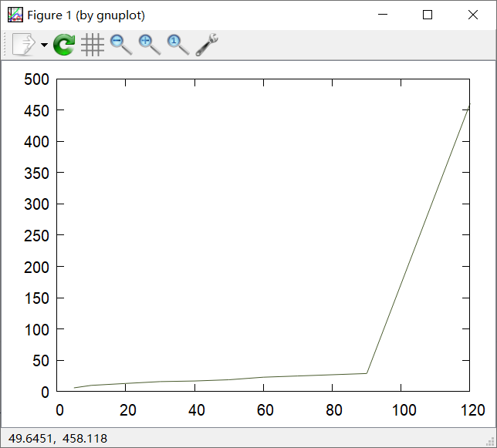Screen dimensions: 497x448
Task: Click the green replot refresh icon
Action: [64, 45]
